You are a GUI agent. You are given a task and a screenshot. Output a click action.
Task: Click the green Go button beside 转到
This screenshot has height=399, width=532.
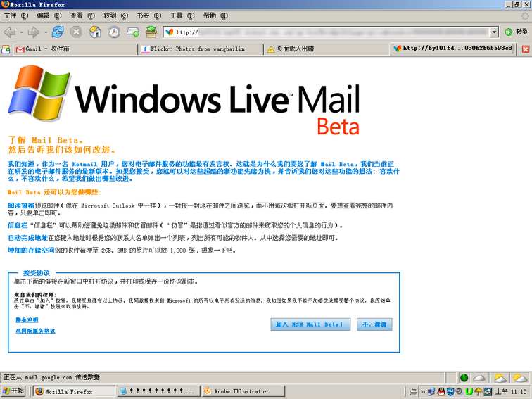point(508,32)
